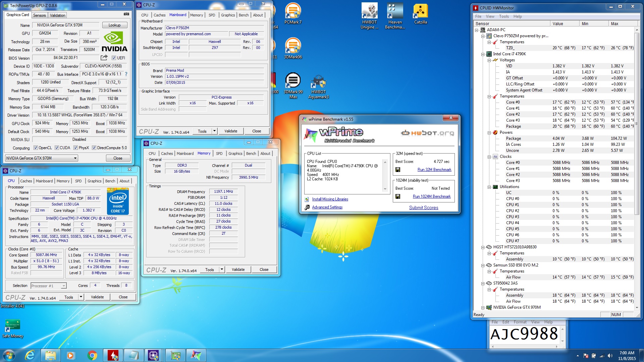The width and height of the screenshot is (644, 362).
Task: Toggle the UEFI checkbox
Action: 114,58
